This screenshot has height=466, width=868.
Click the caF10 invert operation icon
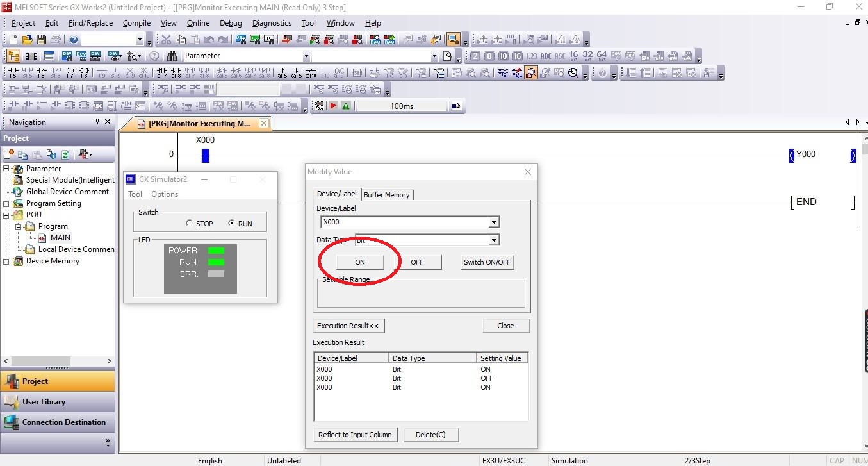(x=311, y=72)
